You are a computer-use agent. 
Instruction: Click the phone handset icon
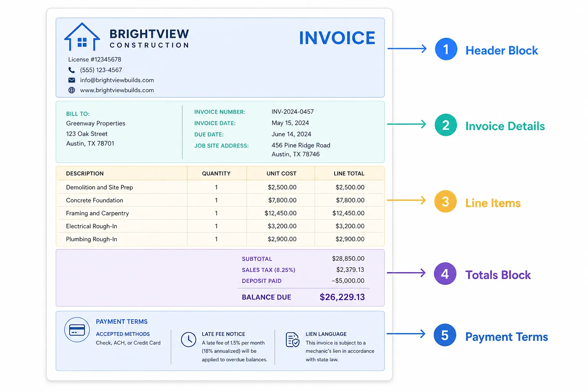[72, 70]
